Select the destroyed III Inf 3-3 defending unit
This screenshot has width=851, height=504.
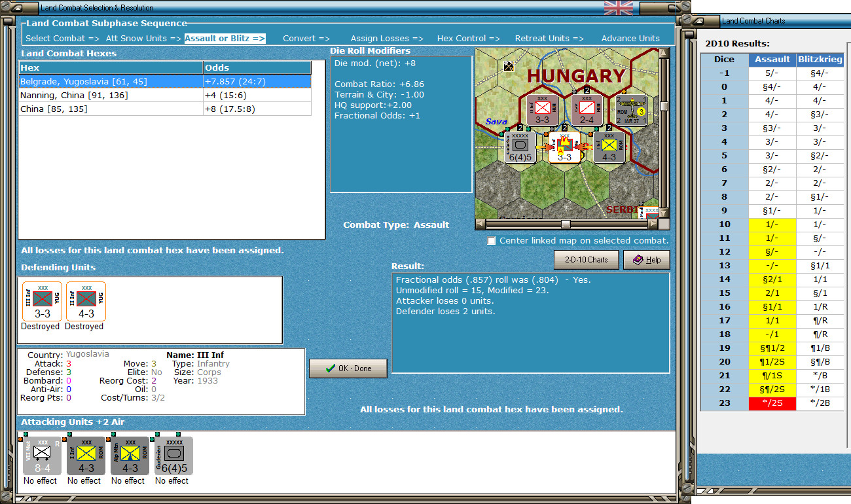point(42,301)
